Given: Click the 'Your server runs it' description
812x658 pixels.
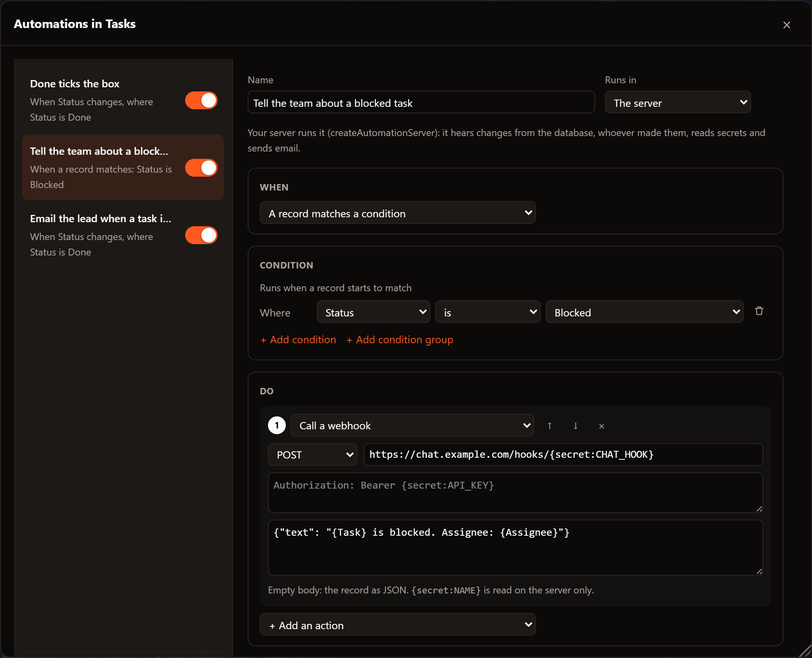Looking at the screenshot, I should point(506,141).
